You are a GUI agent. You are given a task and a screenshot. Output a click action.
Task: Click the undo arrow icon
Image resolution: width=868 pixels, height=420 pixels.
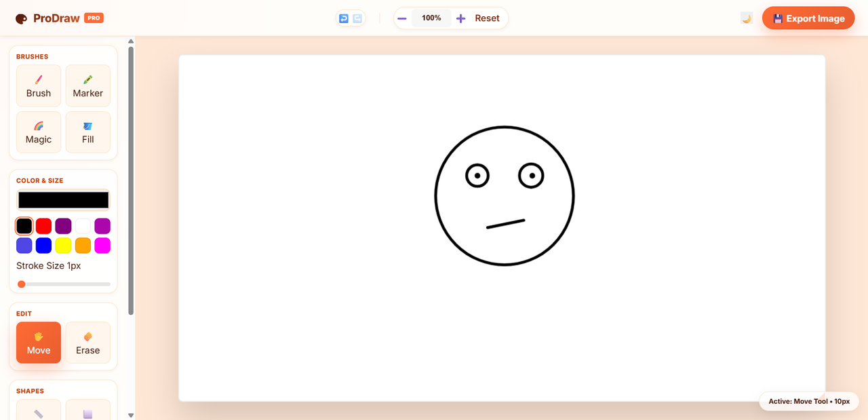344,18
